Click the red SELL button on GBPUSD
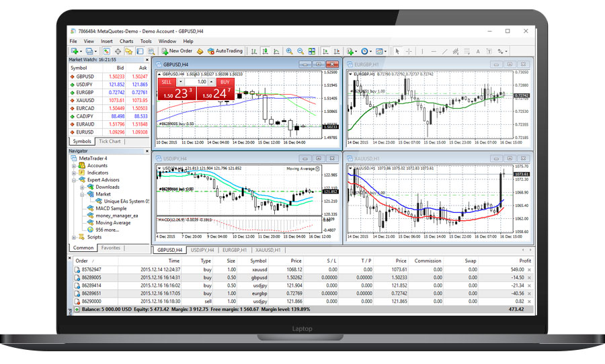Image resolution: width=605 pixels, height=364 pixels. click(166, 82)
